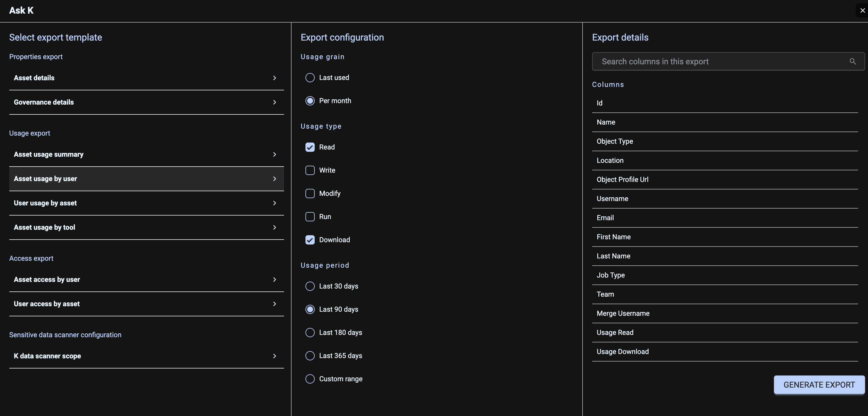This screenshot has height=416, width=868.
Task: Click the Usage Download column entry
Action: click(622, 352)
